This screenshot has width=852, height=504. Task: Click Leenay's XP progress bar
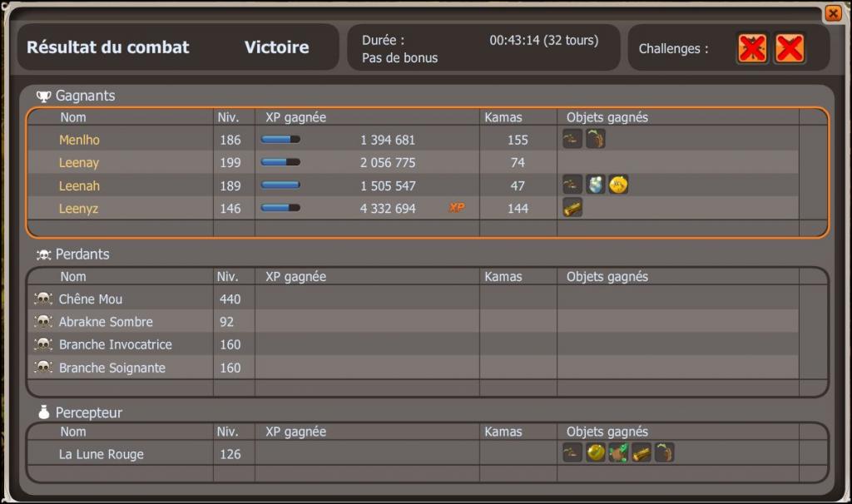(280, 162)
